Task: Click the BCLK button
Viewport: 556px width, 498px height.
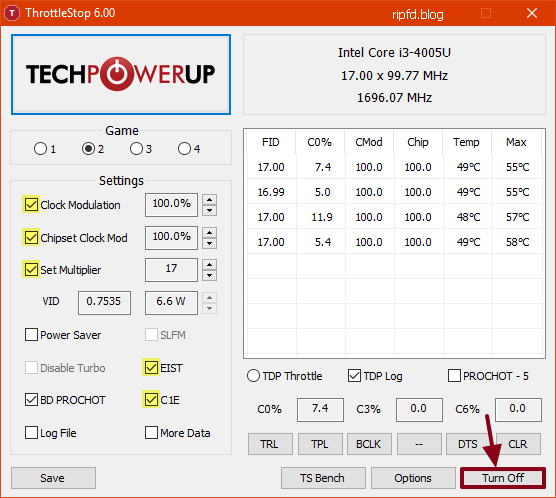Action: (x=369, y=444)
